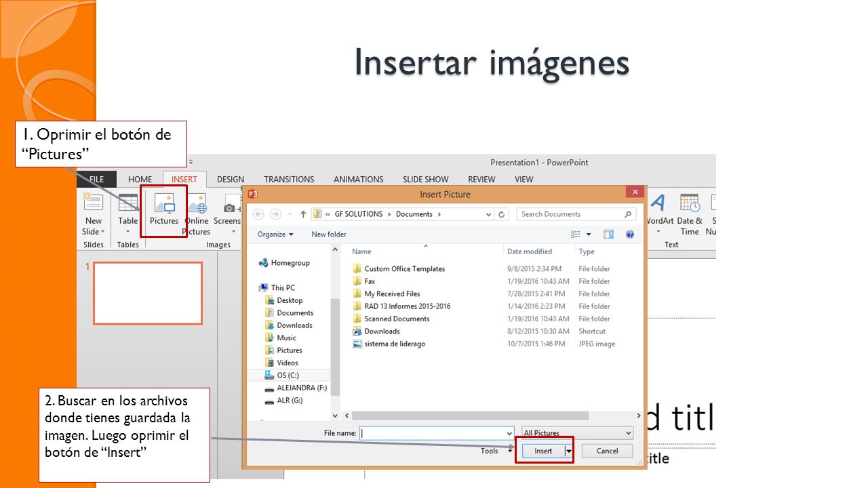Switch to the TRANSITIONS tab
This screenshot has height=488, width=868.
[x=289, y=180]
